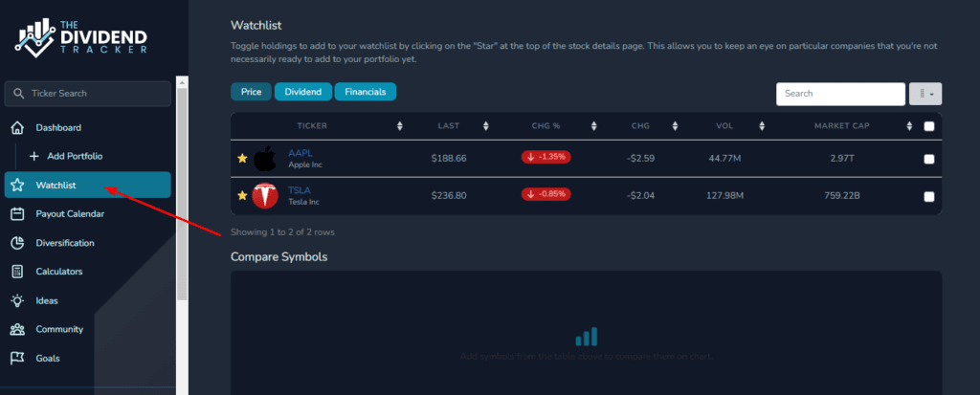Open Dashboard from the sidebar
The width and height of the screenshot is (980, 395).
(87, 127)
